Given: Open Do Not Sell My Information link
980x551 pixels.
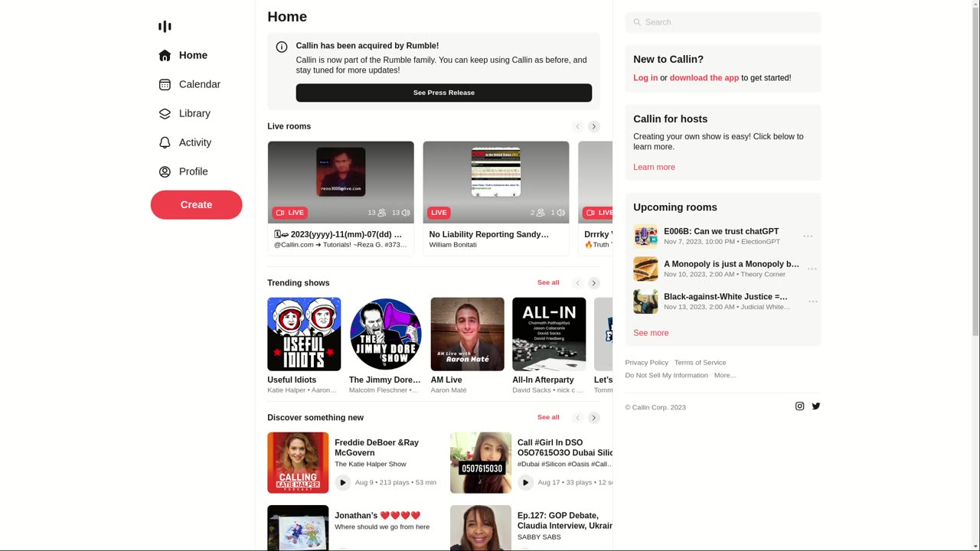Looking at the screenshot, I should coord(666,376).
